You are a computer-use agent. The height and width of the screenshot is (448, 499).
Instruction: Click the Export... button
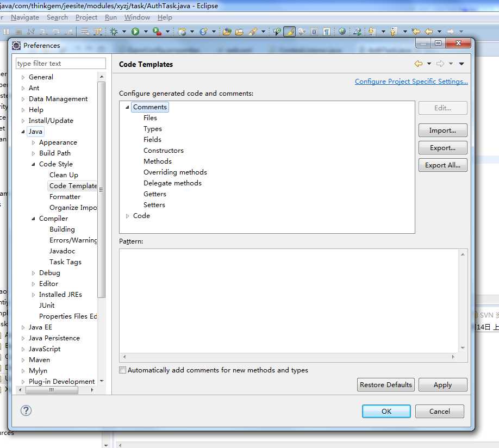coord(442,148)
